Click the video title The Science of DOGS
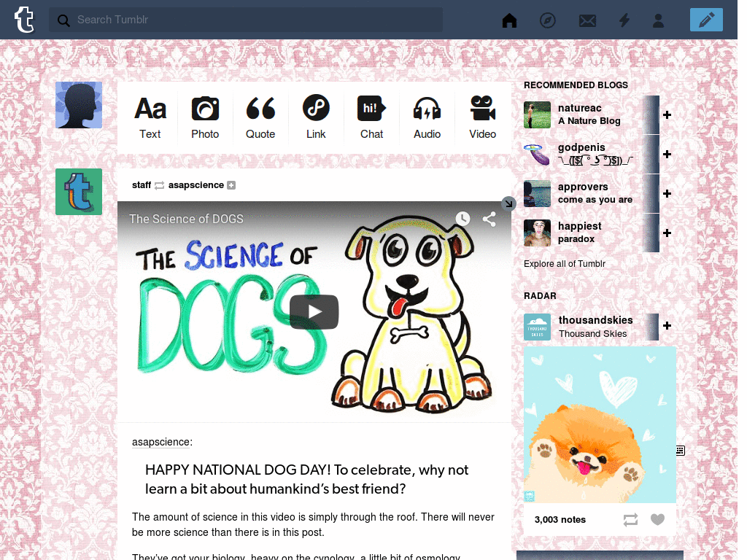 [186, 219]
